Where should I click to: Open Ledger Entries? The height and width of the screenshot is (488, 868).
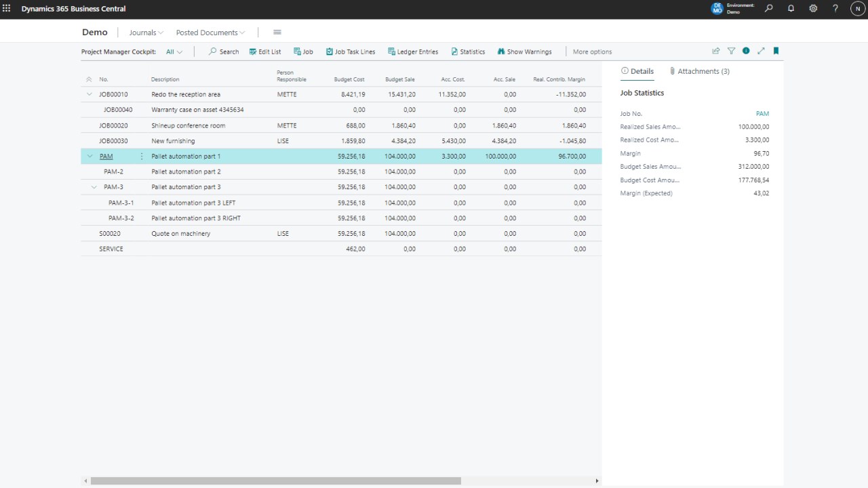[x=413, y=52]
